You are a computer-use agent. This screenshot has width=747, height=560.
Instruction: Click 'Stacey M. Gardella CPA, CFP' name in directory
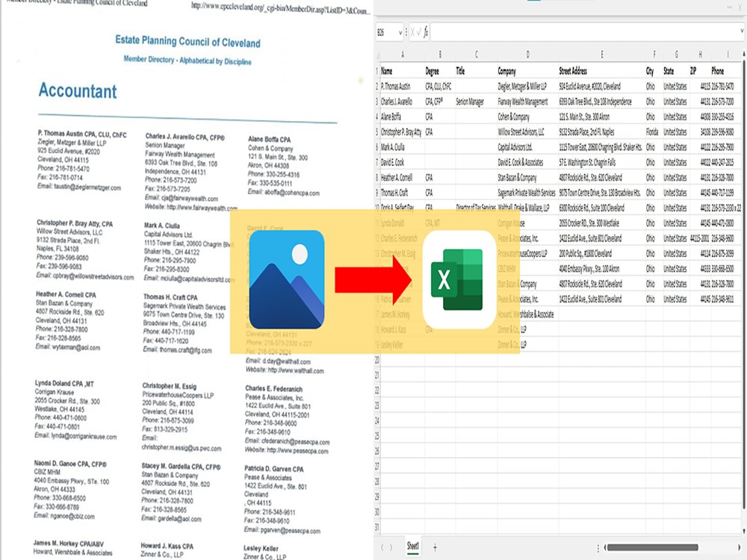tap(181, 466)
